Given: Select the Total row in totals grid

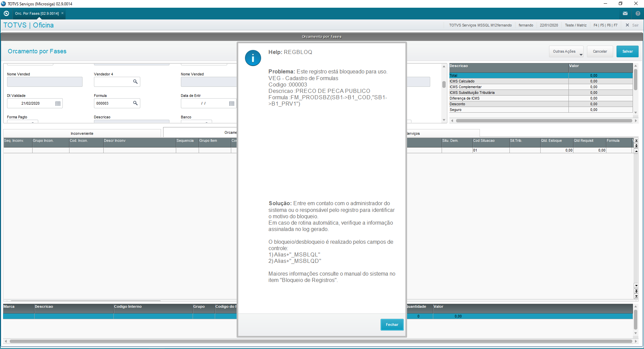Looking at the screenshot, I should click(541, 75).
